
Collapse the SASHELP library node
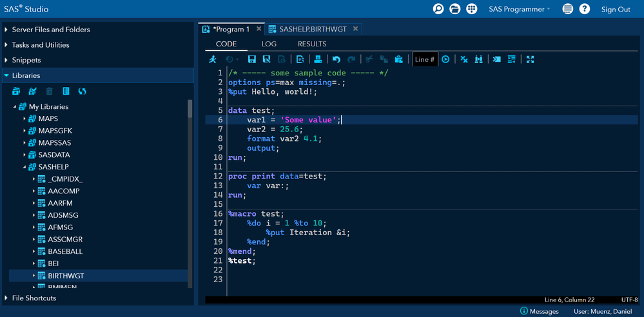pos(24,168)
